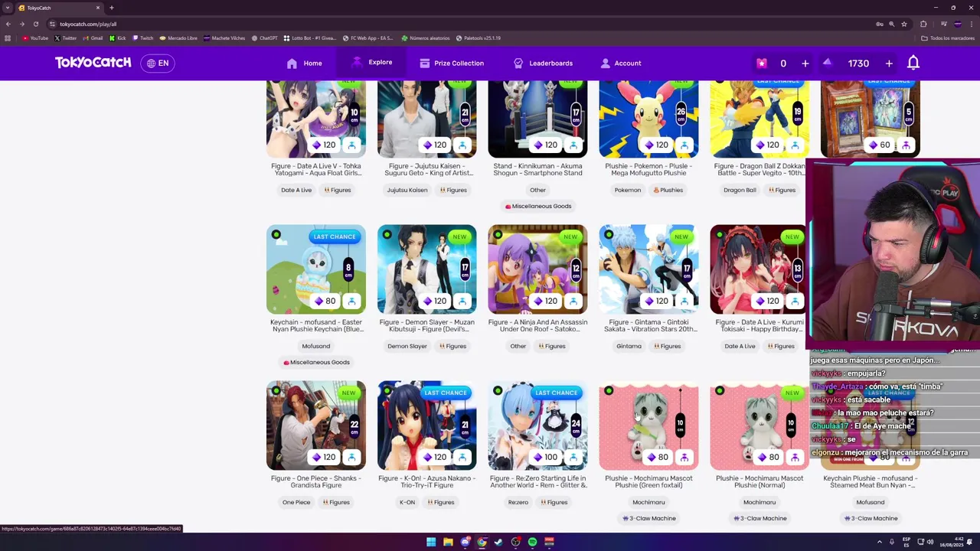Click claw icon on Gintoki Sakata card
Screen dimensions: 980x551
[684, 301]
